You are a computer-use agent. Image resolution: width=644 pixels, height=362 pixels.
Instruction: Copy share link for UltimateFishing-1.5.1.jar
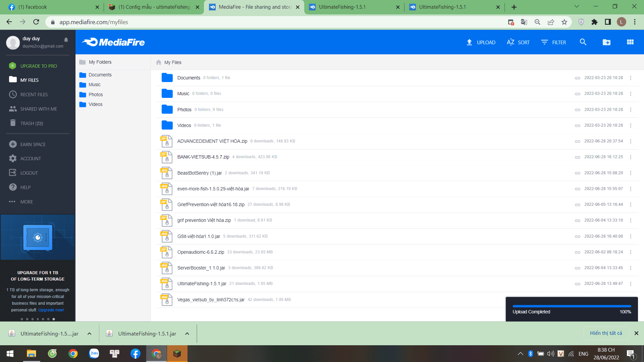click(x=577, y=284)
